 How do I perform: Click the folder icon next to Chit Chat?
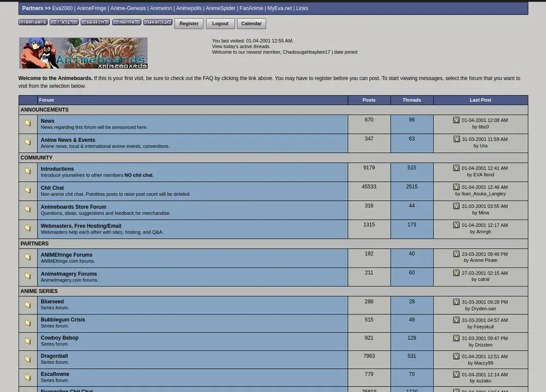point(28,191)
